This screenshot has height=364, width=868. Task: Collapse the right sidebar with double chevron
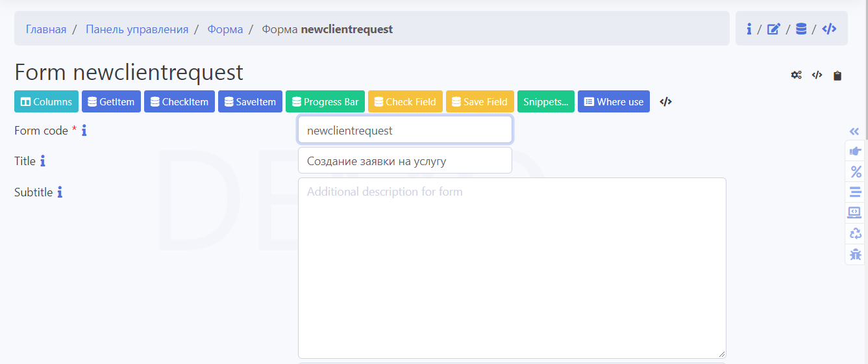(856, 131)
